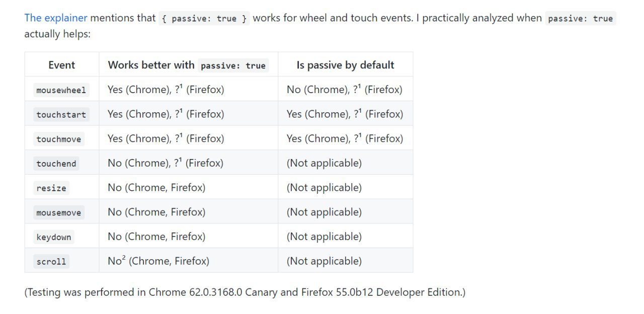This screenshot has height=314, width=644.
Task: Click 'No (Chrome), ?¹ (Firefox)' in mousewheel row
Action: (x=345, y=90)
